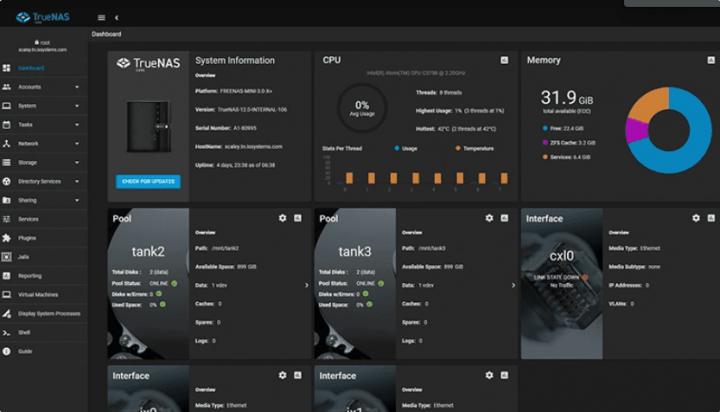720x412 pixels.
Task: Open cxl0 interface settings gear
Action: coord(696,218)
